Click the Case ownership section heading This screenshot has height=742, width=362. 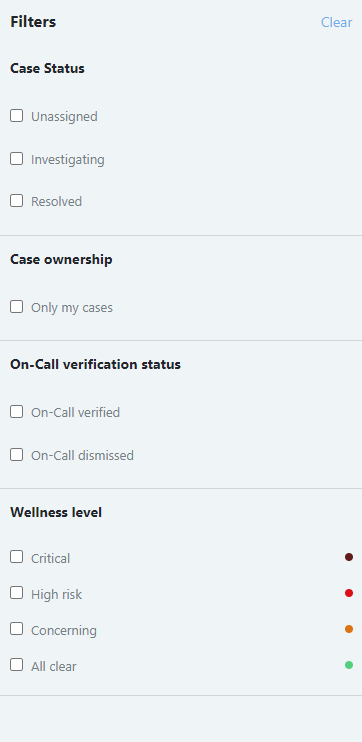coord(62,259)
